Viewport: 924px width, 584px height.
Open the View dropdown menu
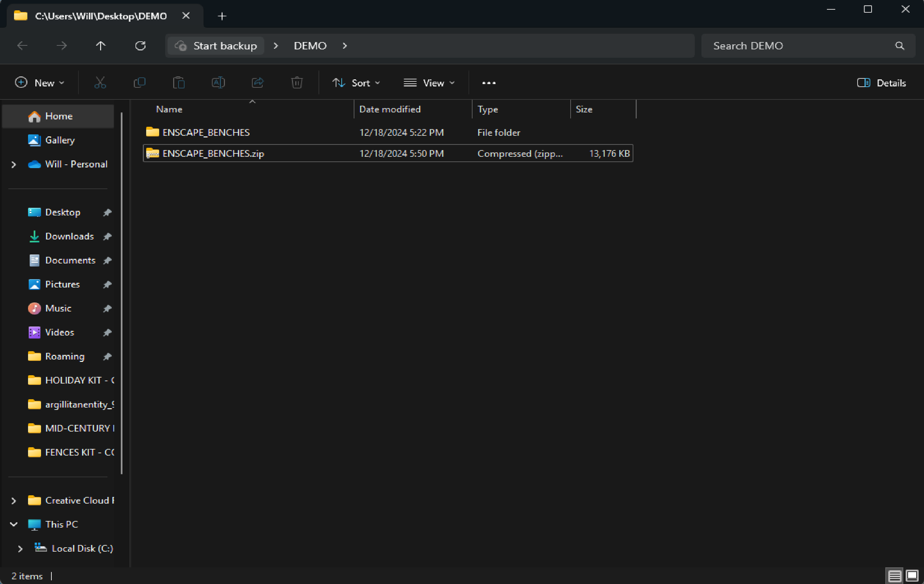[x=429, y=83]
